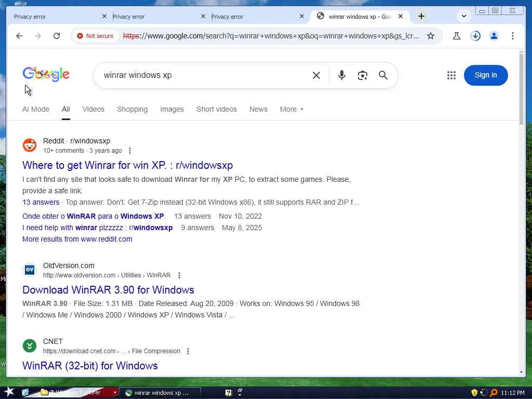This screenshot has width=532, height=399.
Task: Go forward with the forward arrow
Action: [37, 36]
